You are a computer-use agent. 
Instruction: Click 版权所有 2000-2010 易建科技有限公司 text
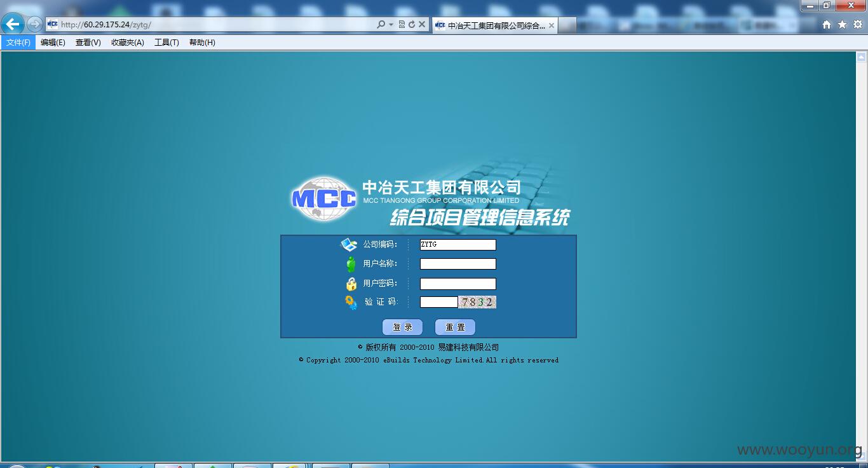coord(428,347)
